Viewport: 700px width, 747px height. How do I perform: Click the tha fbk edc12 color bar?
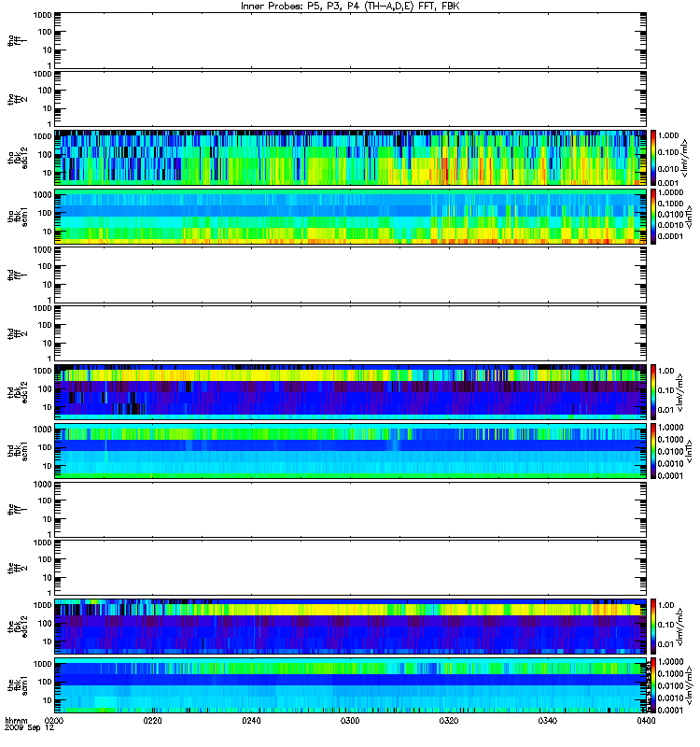pyautogui.click(x=653, y=158)
